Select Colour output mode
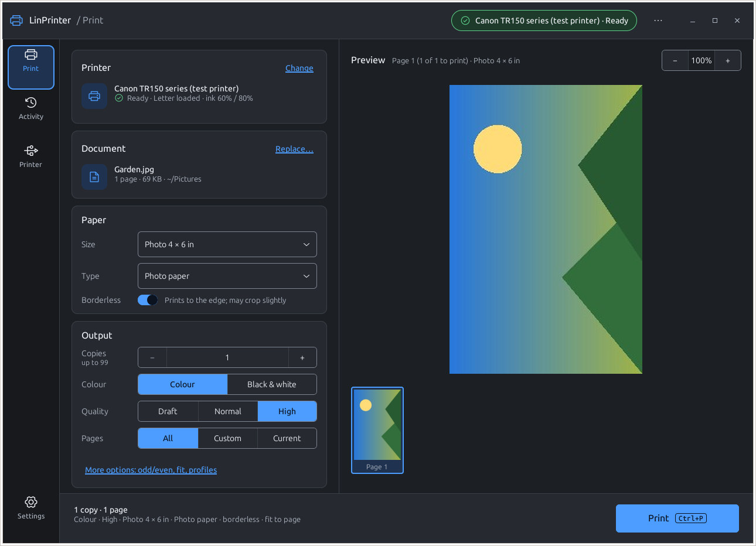Image resolution: width=756 pixels, height=546 pixels. coord(182,384)
